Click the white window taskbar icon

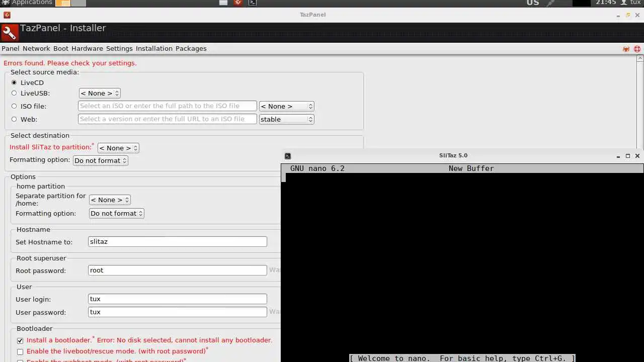coord(223,3)
